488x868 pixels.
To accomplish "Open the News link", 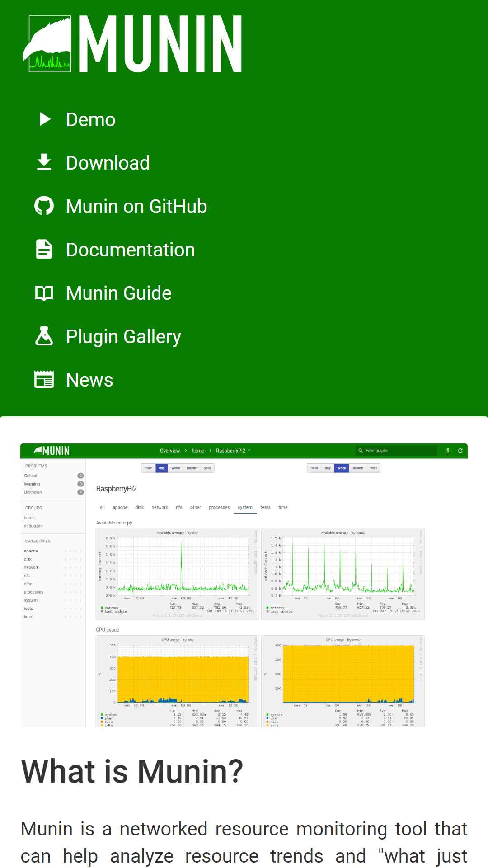I will 89,380.
